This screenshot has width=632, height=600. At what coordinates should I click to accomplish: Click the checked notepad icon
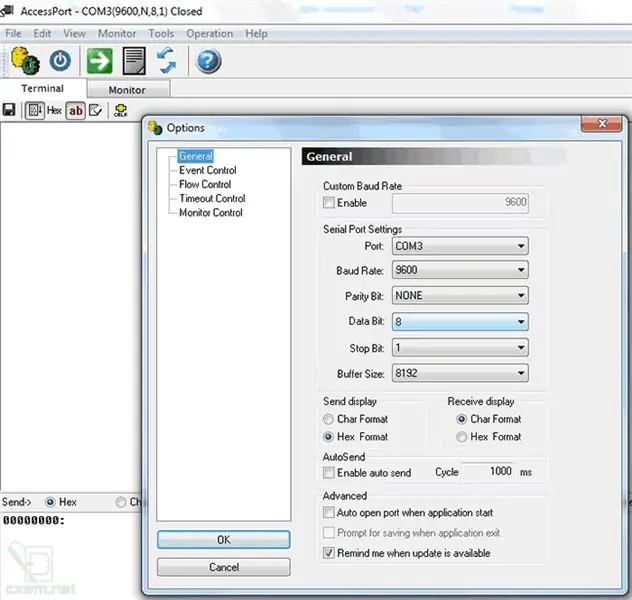coord(96,110)
